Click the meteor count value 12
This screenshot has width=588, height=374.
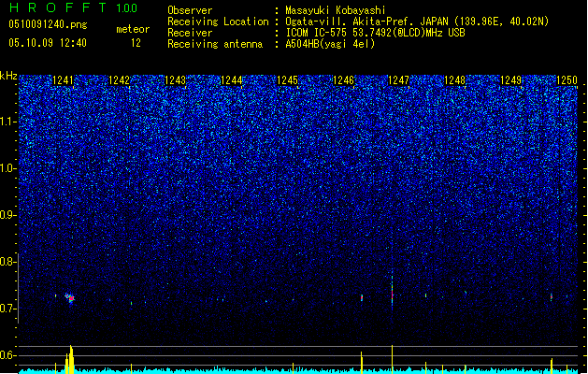(136, 43)
